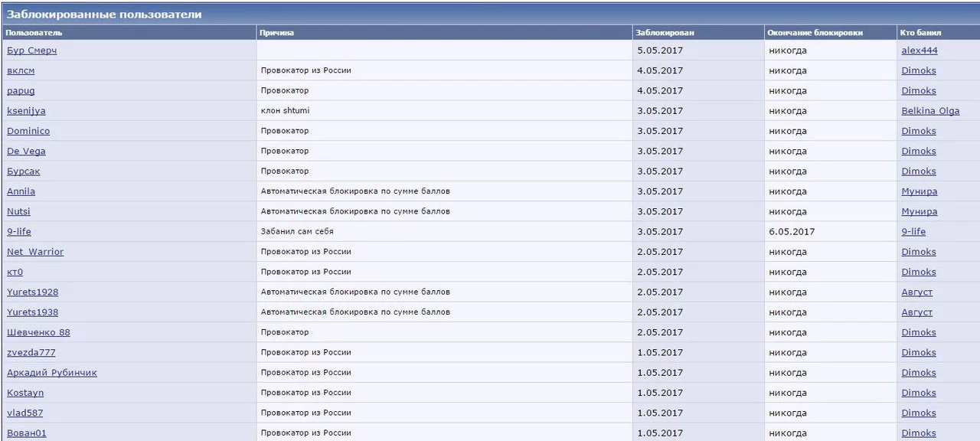Screen dimensions: 980x441
Task: Open user profile Шевченко 88
Action: click(38, 332)
